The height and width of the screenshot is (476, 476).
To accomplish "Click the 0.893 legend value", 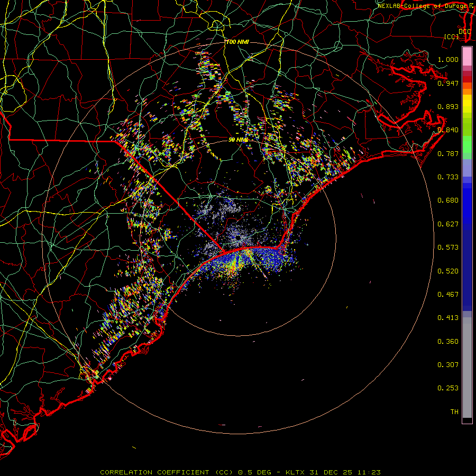I will click(x=448, y=106).
